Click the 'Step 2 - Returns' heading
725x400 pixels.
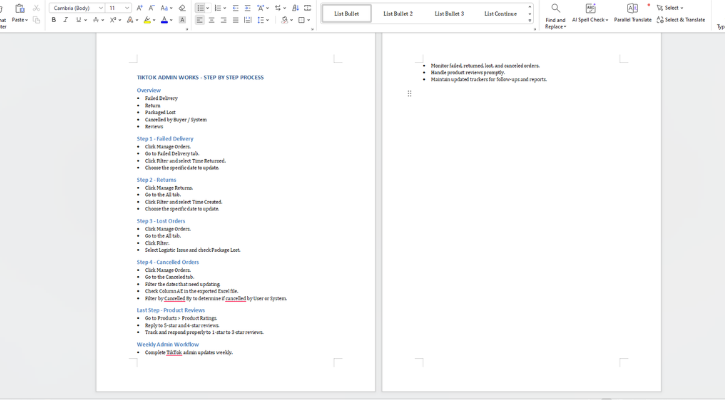click(156, 180)
